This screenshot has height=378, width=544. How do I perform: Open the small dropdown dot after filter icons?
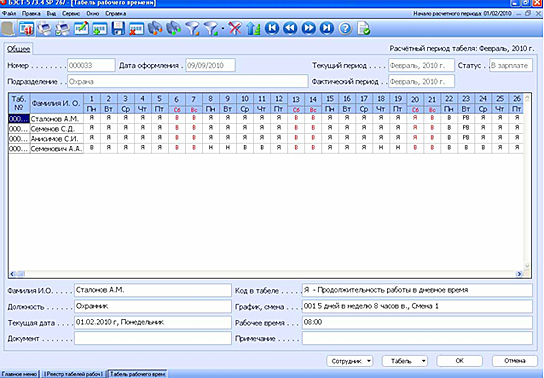[x=222, y=28]
